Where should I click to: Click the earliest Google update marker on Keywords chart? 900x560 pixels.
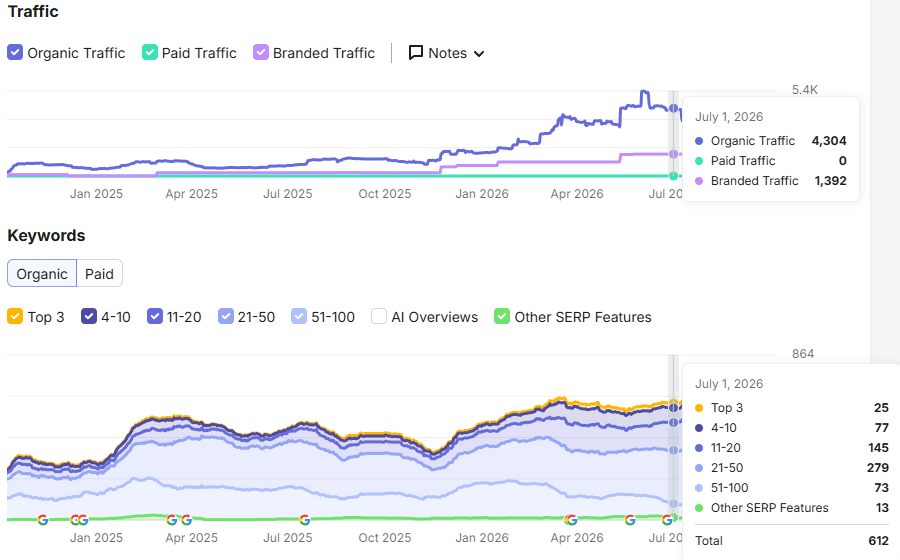(42, 520)
